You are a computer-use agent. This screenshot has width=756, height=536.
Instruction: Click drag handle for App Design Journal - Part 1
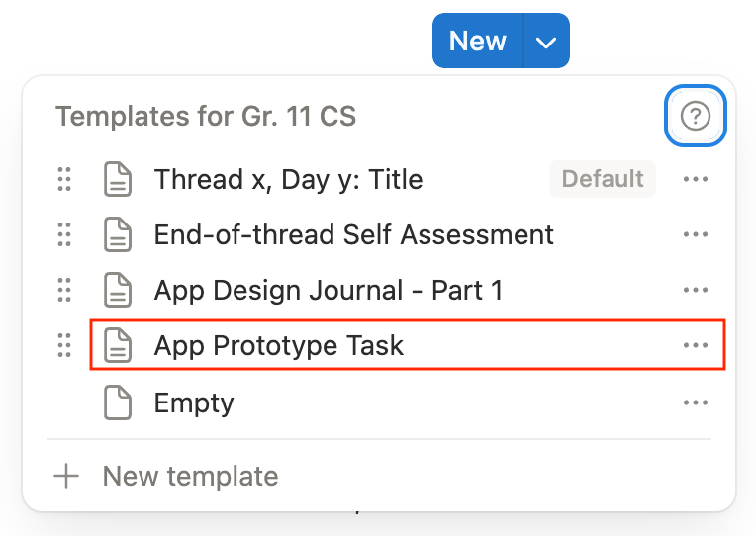tap(64, 290)
